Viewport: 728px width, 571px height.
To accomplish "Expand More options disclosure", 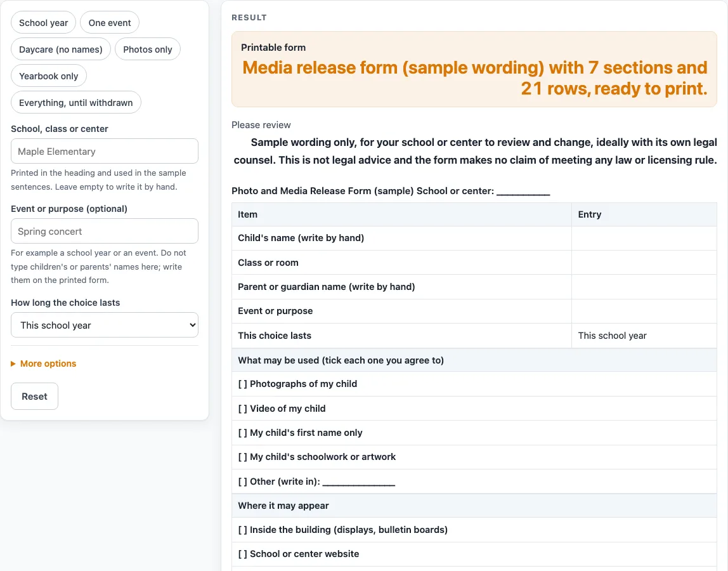I will (x=44, y=364).
